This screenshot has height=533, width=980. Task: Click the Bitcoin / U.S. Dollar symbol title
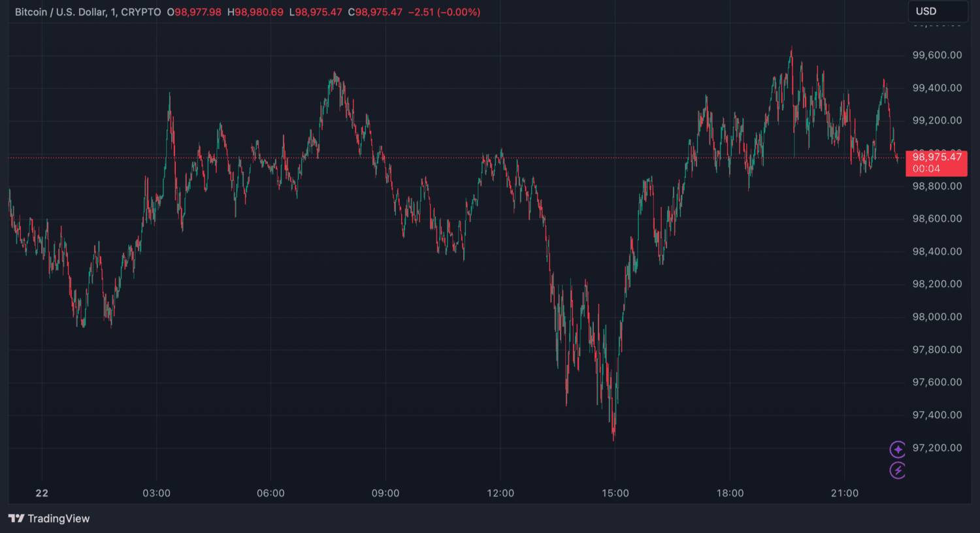[88, 12]
